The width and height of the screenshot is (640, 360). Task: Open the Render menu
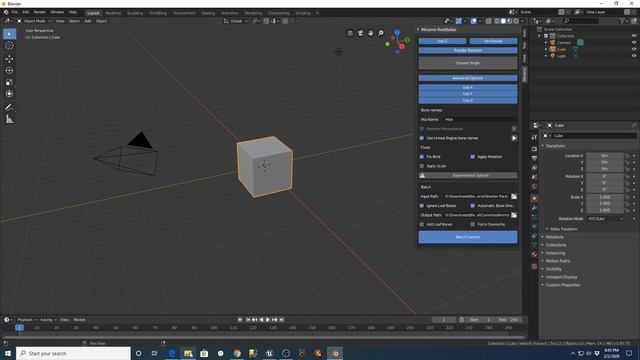coord(40,12)
